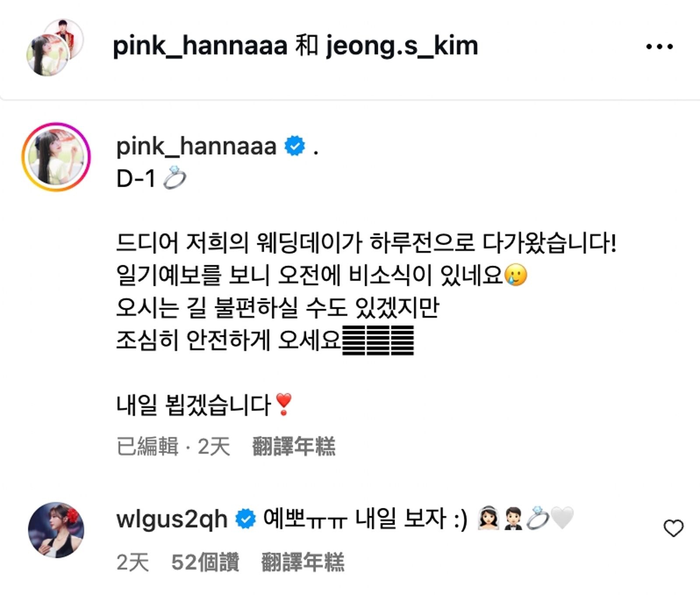The image size is (700, 595).
Task: Open the three-dot more options menu
Action: click(x=659, y=46)
